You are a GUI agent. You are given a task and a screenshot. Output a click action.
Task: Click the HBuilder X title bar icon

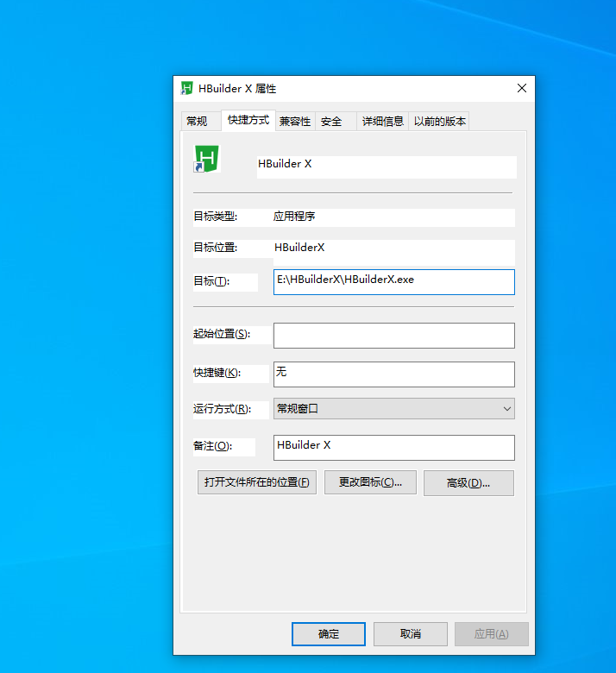186,89
